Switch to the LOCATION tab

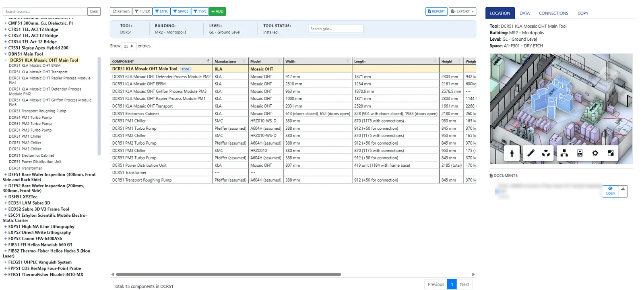500,13
